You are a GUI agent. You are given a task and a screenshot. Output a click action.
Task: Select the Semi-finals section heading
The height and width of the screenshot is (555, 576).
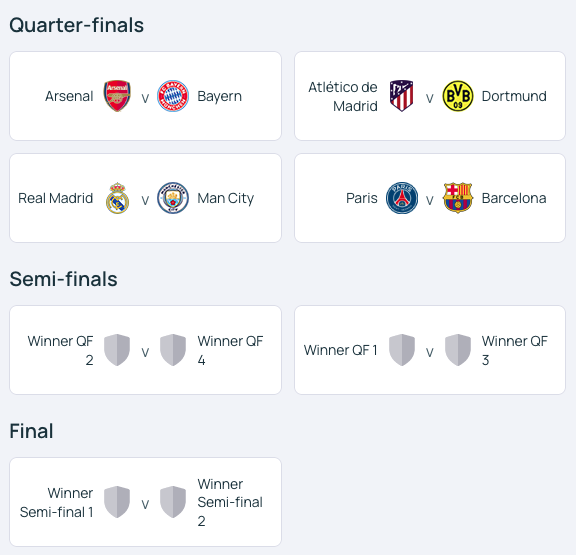[64, 279]
